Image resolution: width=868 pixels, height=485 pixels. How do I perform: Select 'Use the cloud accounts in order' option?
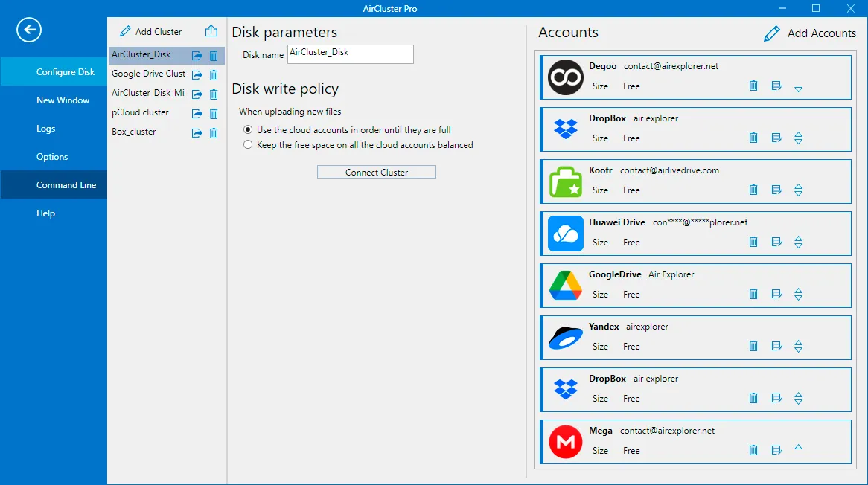tap(248, 129)
